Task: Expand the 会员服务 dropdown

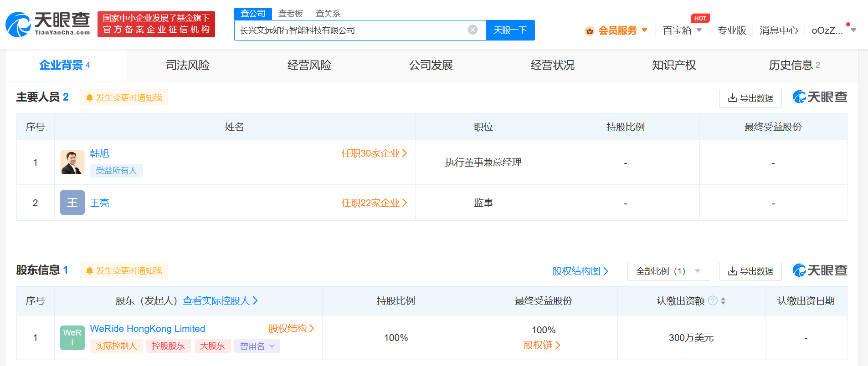Action: tap(644, 30)
